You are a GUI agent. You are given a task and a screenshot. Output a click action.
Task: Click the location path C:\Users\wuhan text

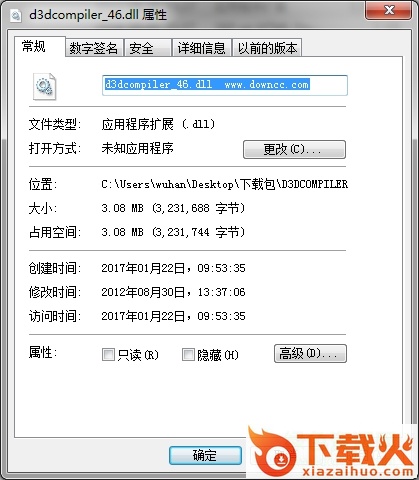224,184
